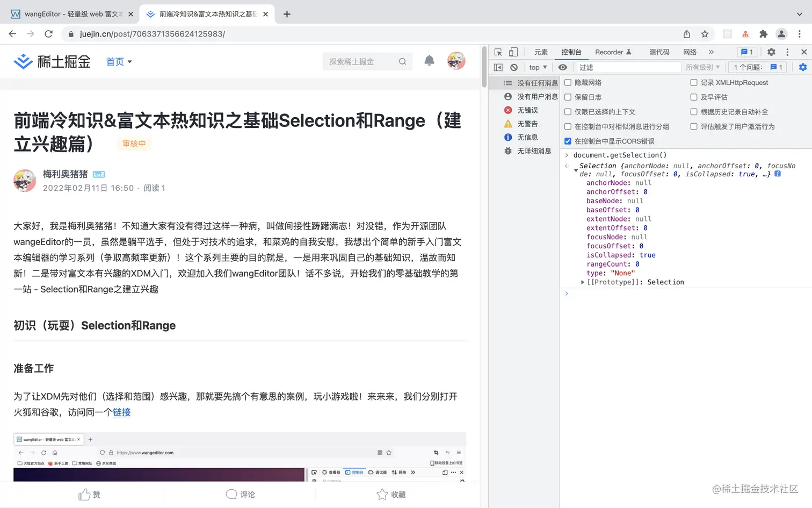
Task: Click the console 过滤 filter field
Action: (628, 67)
